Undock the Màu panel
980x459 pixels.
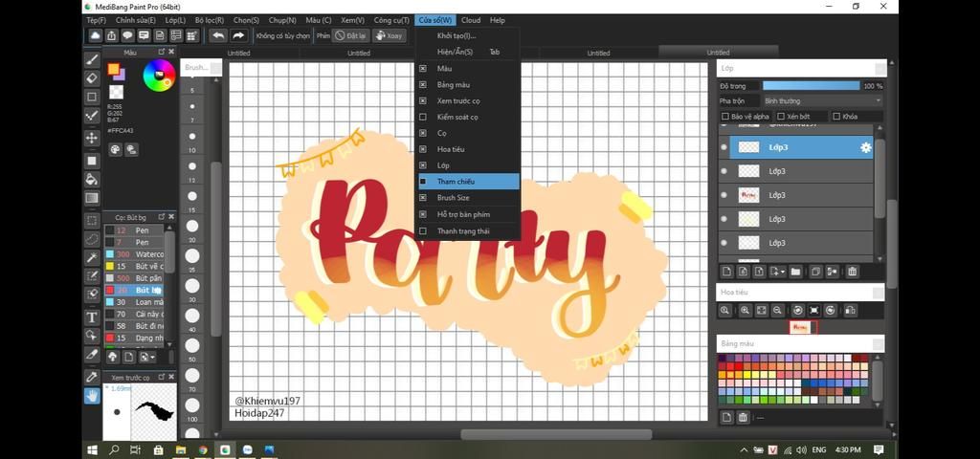(x=161, y=52)
